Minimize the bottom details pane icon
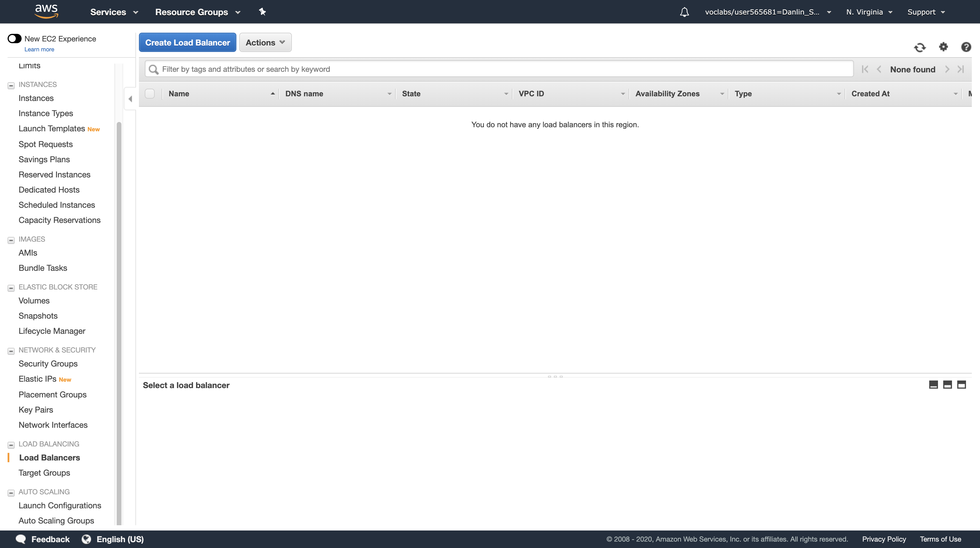980x548 pixels. coord(933,385)
